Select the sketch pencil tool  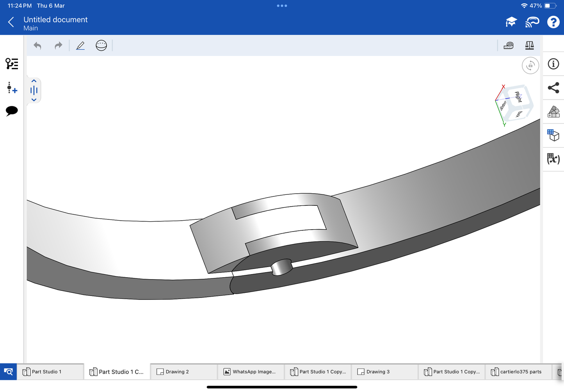tap(80, 46)
